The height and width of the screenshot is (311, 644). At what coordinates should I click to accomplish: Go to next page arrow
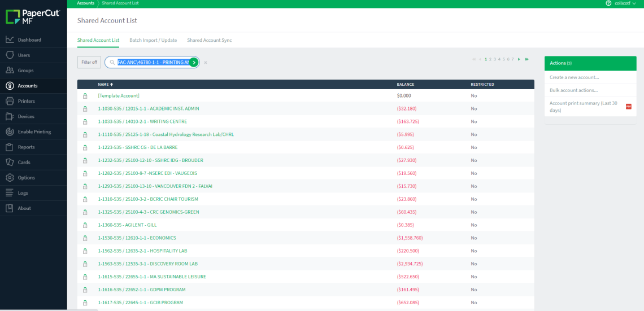pos(520,59)
